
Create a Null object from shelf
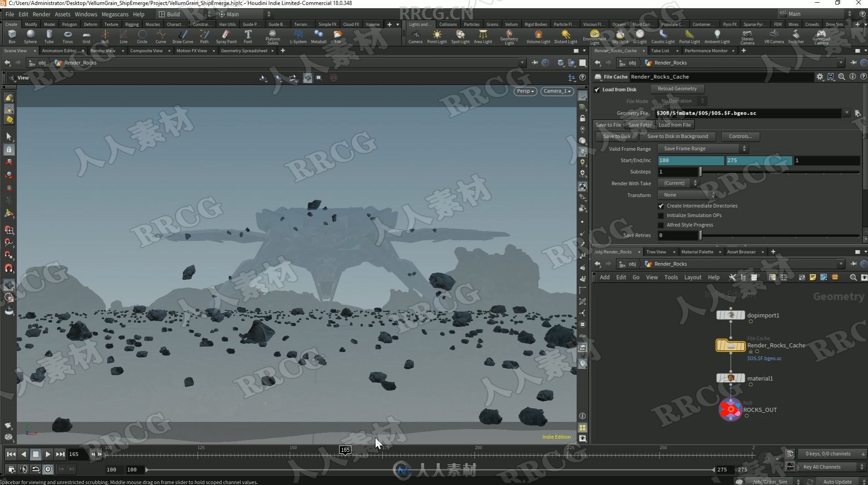(x=105, y=36)
